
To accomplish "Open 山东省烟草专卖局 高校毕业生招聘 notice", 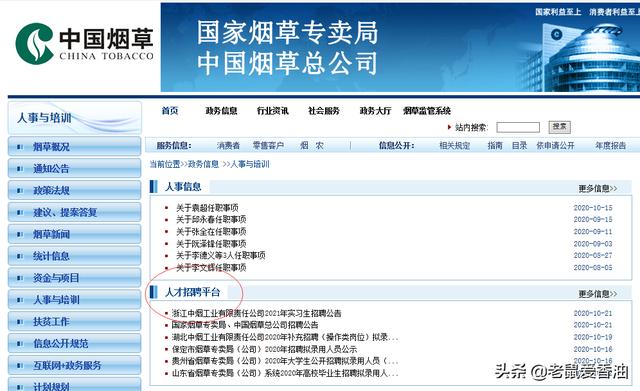I will pyautogui.click(x=284, y=373).
